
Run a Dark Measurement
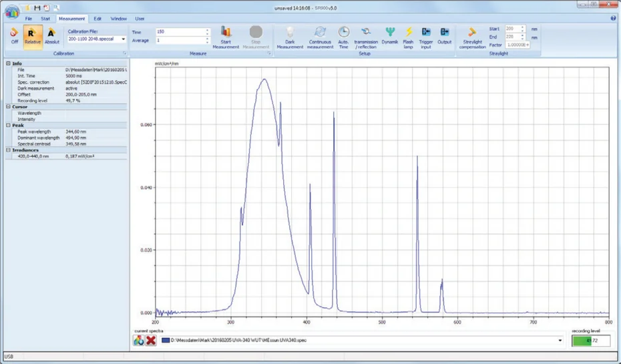coord(290,37)
